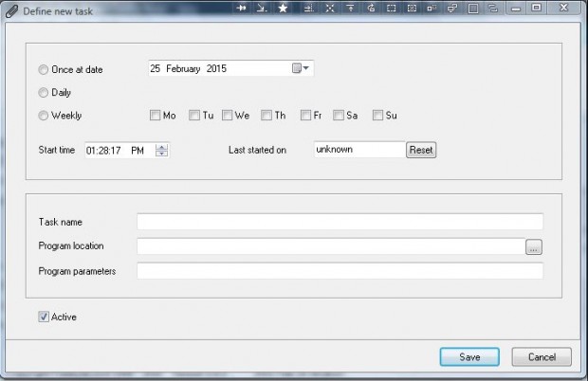This screenshot has width=588, height=381.
Task: Click the year 2015 in date field
Action: pyautogui.click(x=216, y=68)
